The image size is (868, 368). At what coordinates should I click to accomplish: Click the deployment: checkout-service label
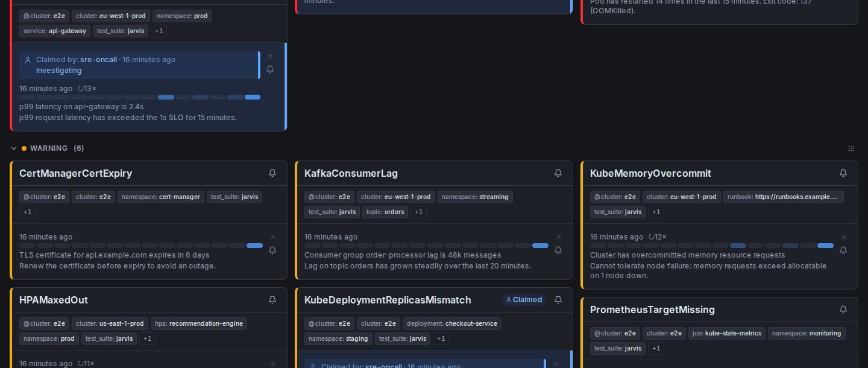[452, 323]
